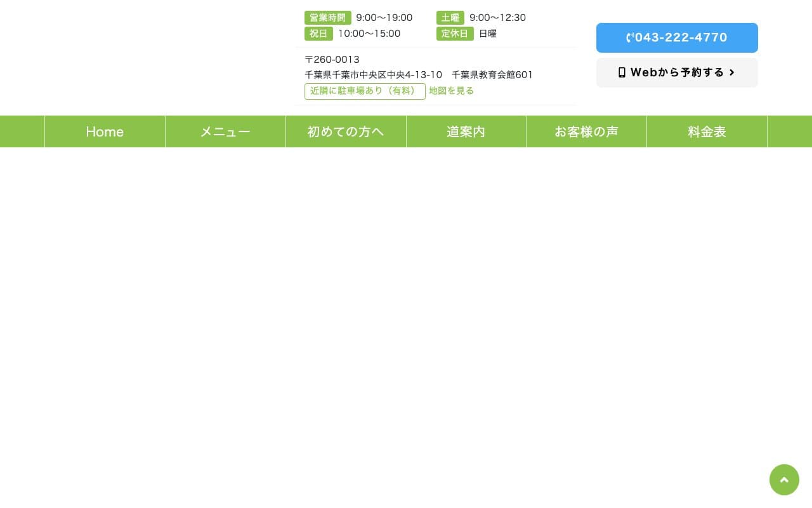Click the 地図を見る map link

pos(451,91)
